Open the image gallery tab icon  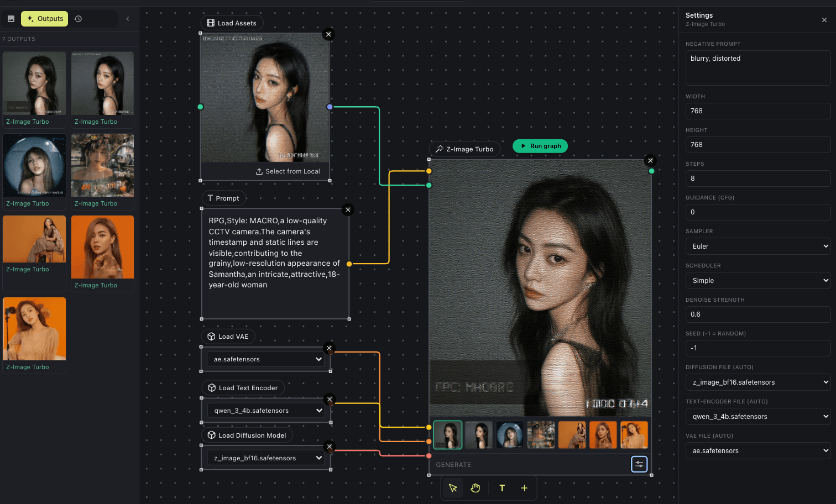(x=11, y=19)
